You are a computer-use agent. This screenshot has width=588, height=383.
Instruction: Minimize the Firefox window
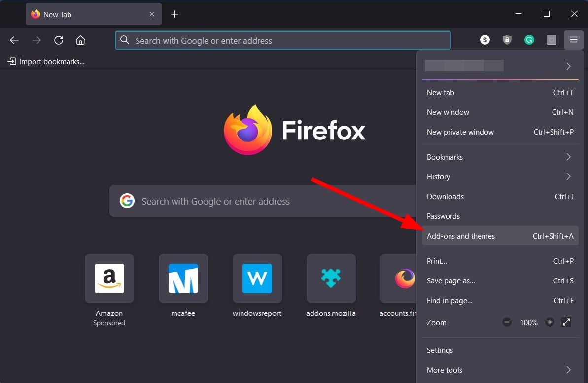pyautogui.click(x=518, y=14)
